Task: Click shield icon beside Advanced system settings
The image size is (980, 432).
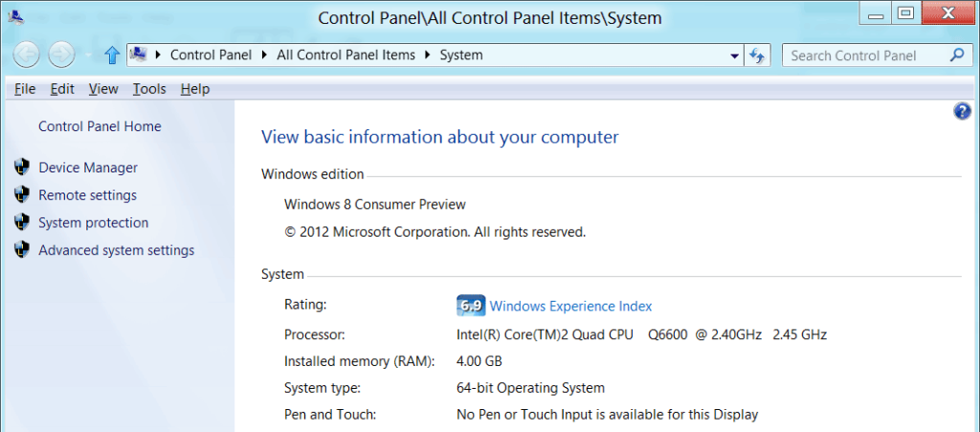Action: (x=22, y=250)
